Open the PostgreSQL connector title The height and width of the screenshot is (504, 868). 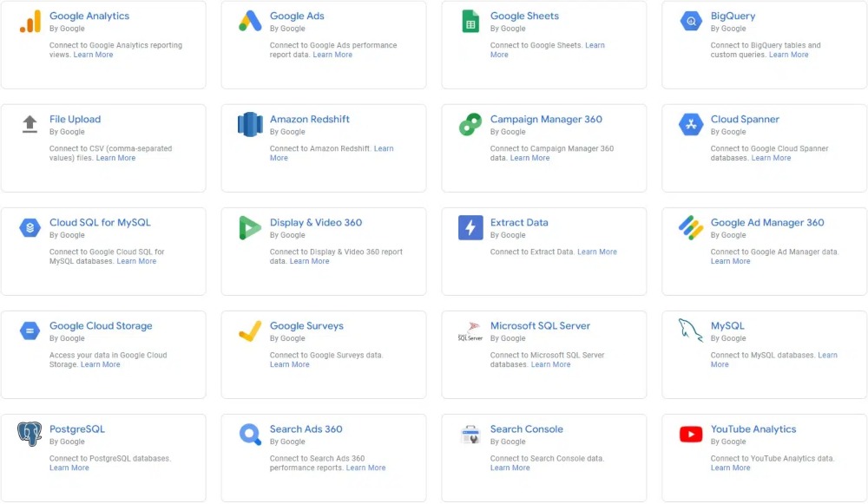point(77,429)
